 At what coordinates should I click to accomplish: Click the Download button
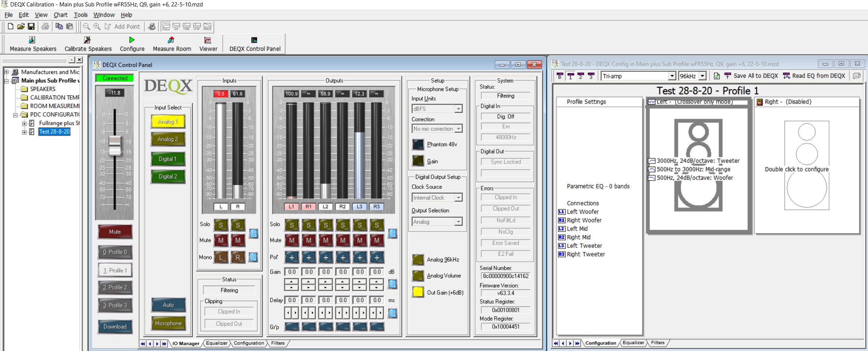coord(115,326)
